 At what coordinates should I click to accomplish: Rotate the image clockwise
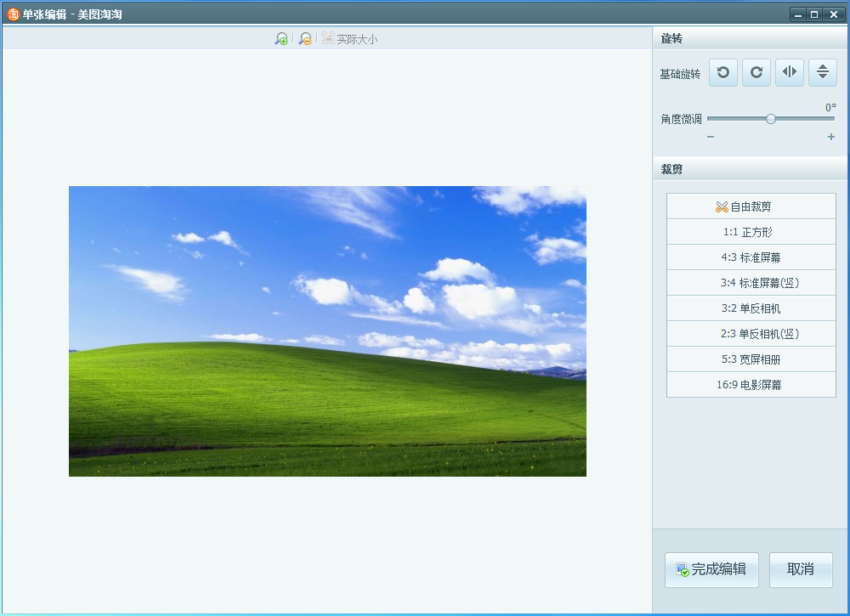(756, 72)
